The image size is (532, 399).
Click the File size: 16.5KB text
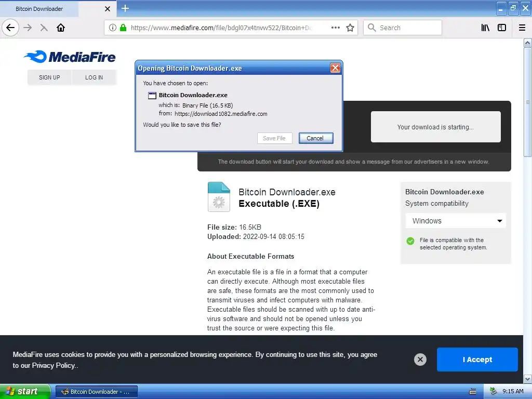234,227
